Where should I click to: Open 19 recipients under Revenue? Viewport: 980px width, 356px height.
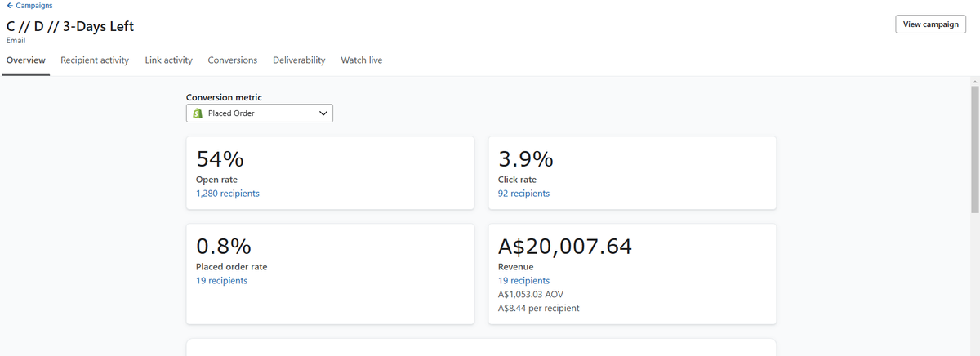click(523, 281)
